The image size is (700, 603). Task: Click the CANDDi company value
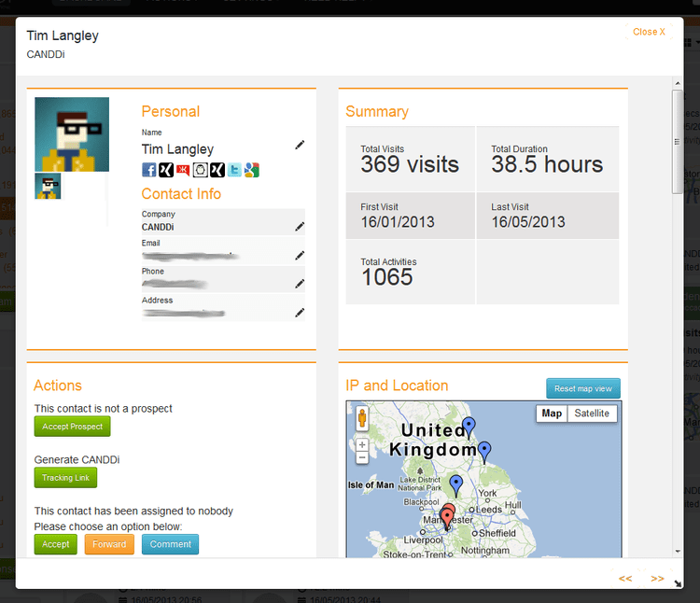point(158,227)
